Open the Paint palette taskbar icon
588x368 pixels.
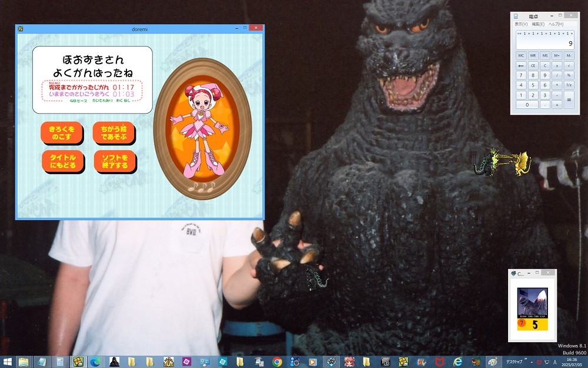click(493, 362)
